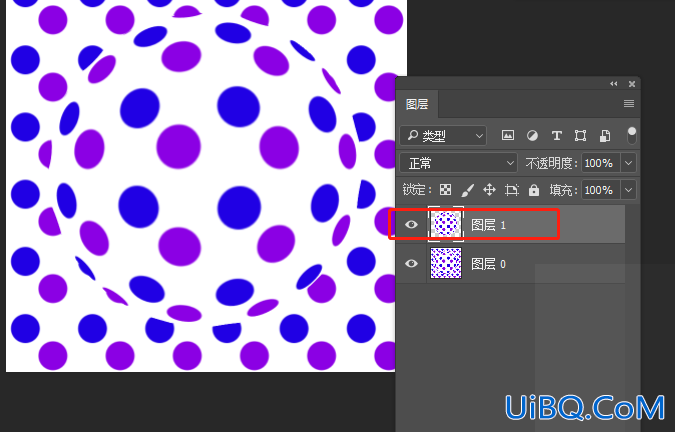Select the 图层 0 layer name
675x432 pixels.
(488, 264)
